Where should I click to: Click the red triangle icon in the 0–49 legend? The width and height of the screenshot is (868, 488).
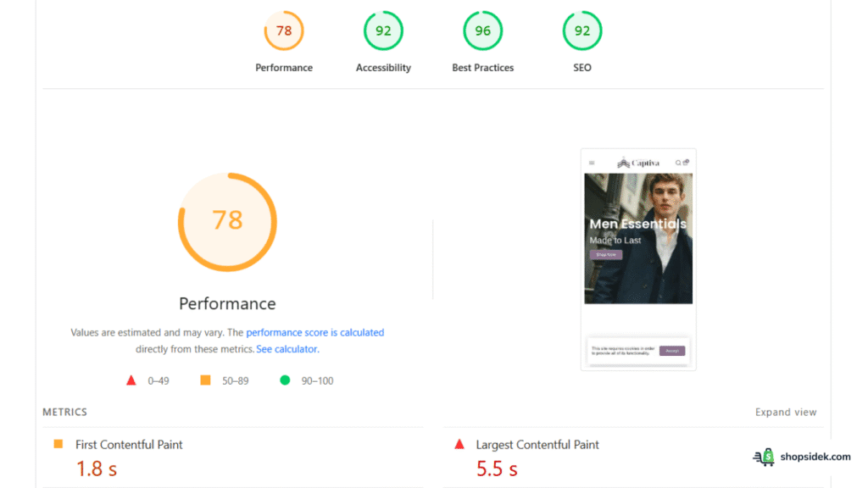pyautogui.click(x=131, y=380)
